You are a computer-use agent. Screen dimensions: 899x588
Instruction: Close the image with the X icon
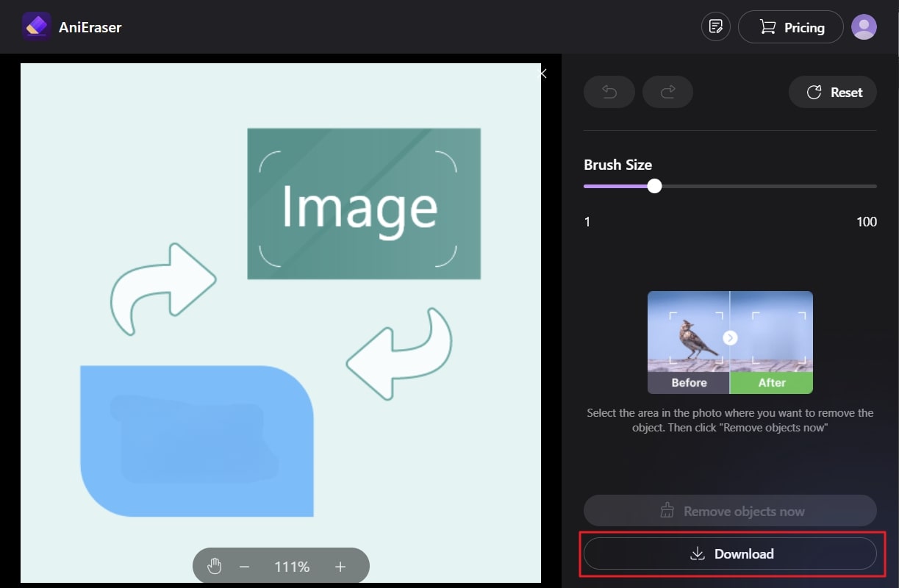coord(543,73)
